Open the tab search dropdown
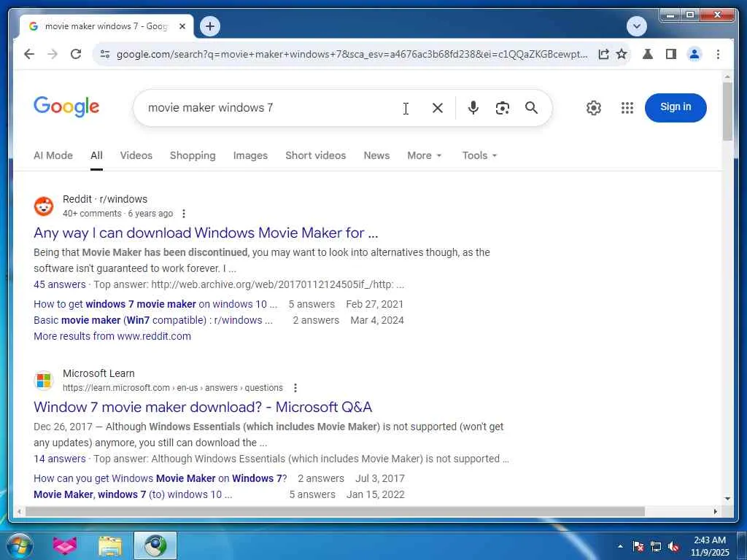 click(636, 26)
